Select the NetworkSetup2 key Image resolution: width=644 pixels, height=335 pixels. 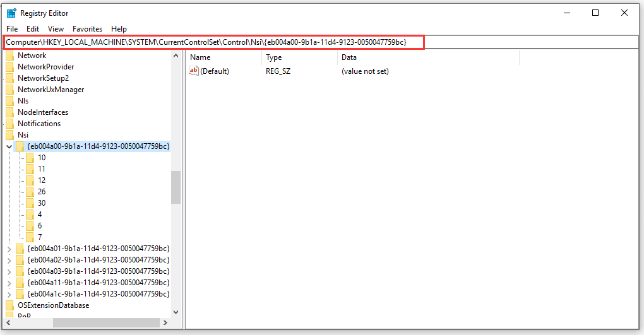[43, 78]
